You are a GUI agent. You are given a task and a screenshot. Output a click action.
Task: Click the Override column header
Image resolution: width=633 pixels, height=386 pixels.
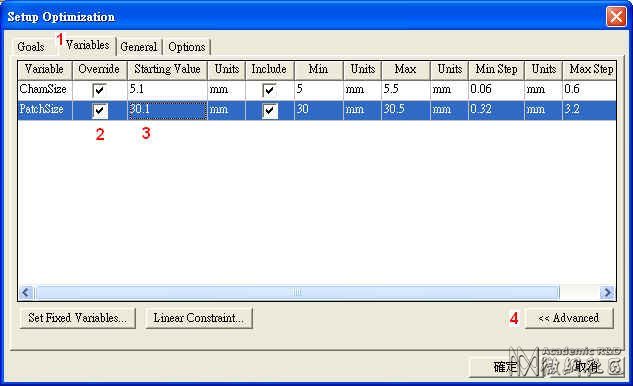pyautogui.click(x=99, y=70)
